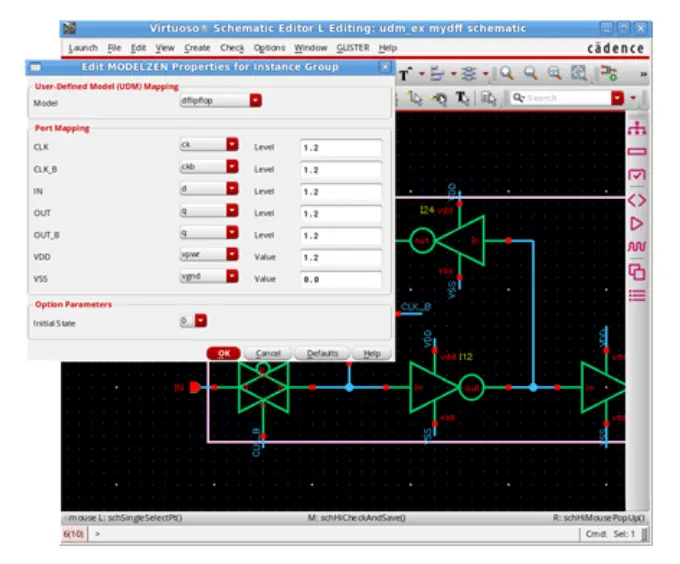This screenshot has width=680, height=564.
Task: Click the rectangle icon in right sidebar
Action: point(637,152)
